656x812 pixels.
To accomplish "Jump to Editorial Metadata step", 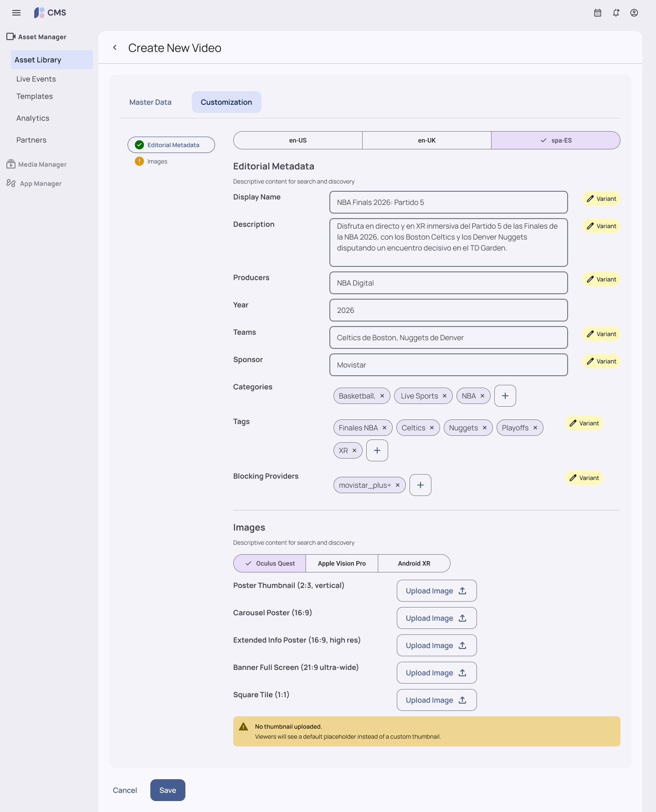I will [171, 145].
